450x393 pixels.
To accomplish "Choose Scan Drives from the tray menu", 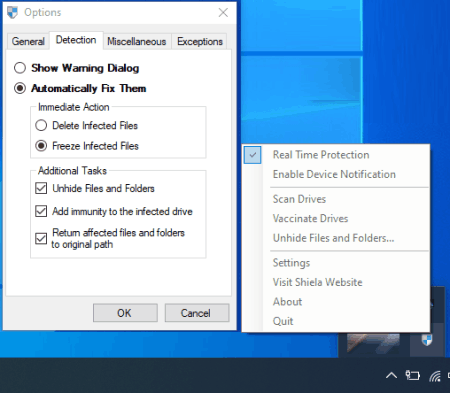I will coord(336,199).
